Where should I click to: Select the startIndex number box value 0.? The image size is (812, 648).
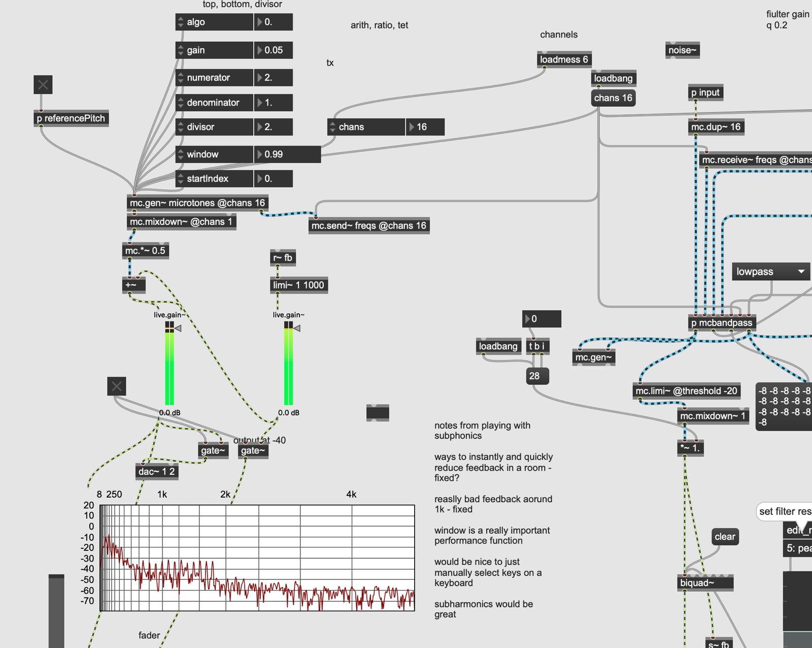tap(274, 179)
